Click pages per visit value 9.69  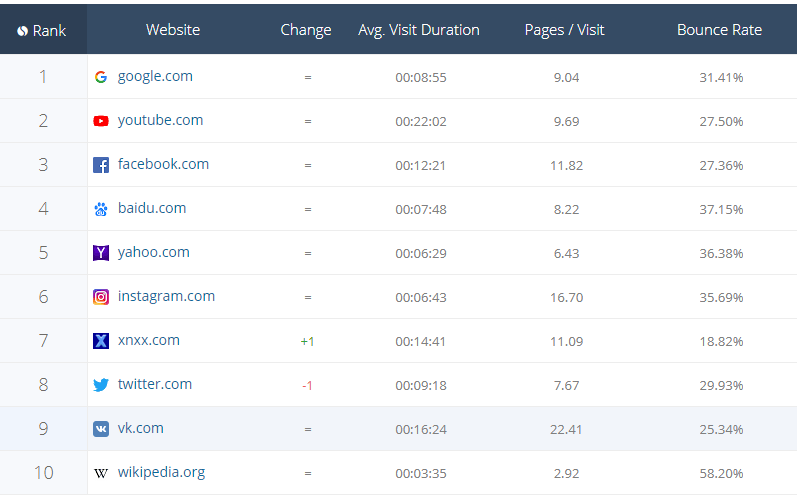566,122
